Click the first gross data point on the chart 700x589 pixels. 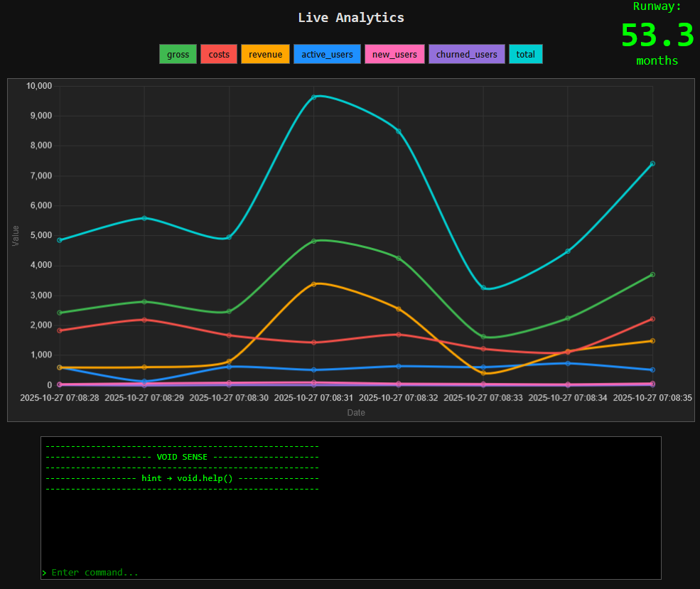pos(58,313)
